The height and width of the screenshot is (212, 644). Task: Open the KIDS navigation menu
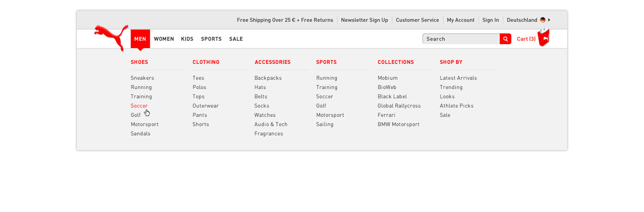tap(187, 39)
